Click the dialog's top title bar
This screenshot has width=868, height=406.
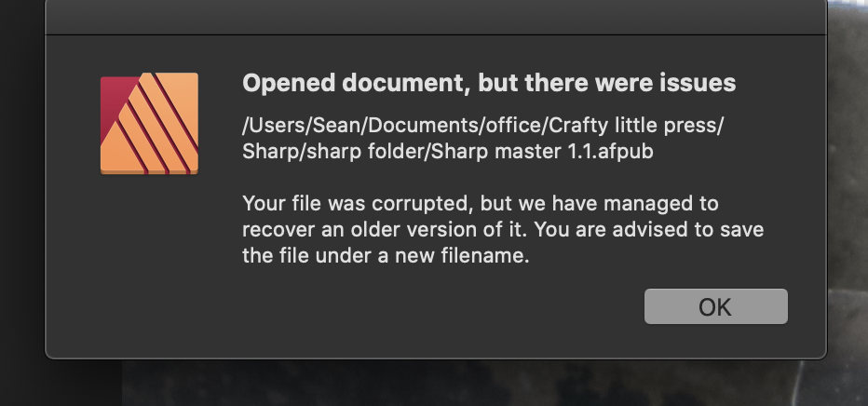tap(436, 17)
